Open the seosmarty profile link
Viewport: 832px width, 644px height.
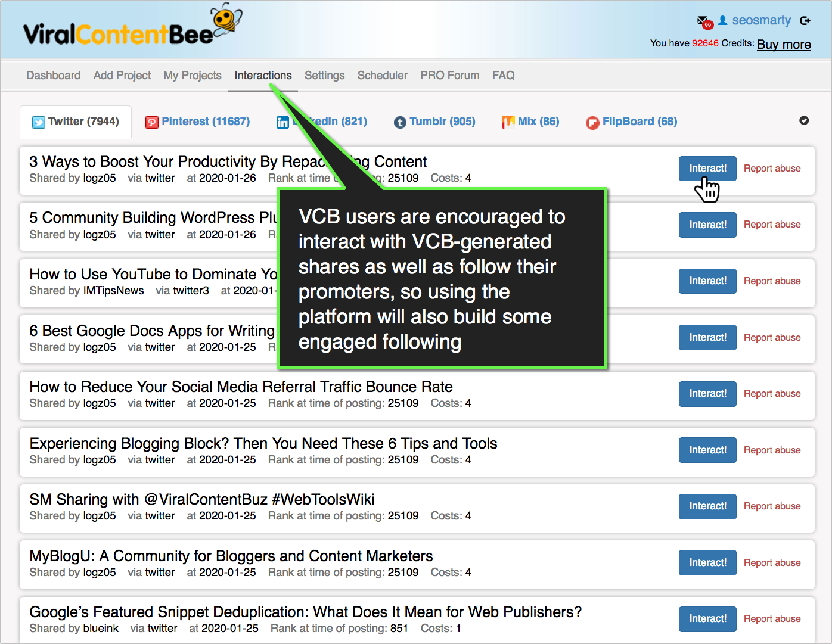click(x=761, y=20)
